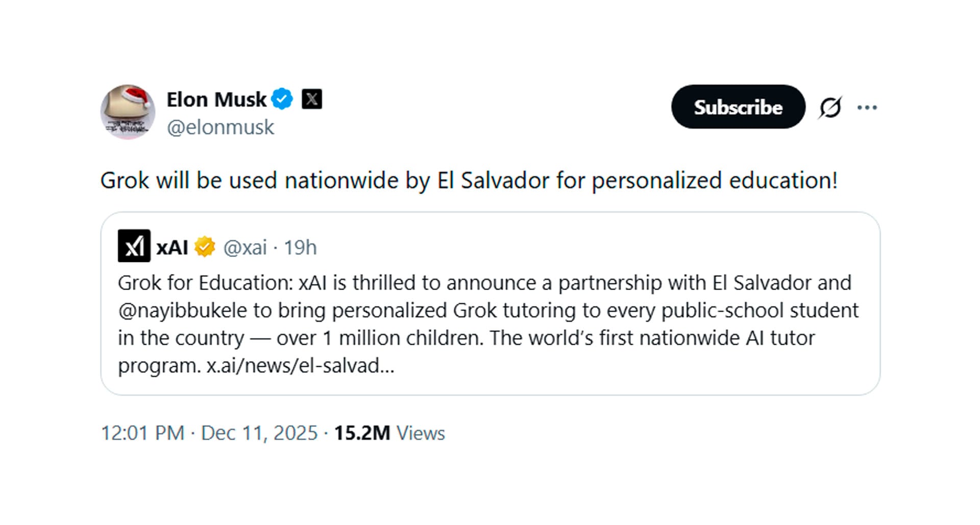Click the Grok slashed-circle icon
980x525 pixels.
coord(830,107)
